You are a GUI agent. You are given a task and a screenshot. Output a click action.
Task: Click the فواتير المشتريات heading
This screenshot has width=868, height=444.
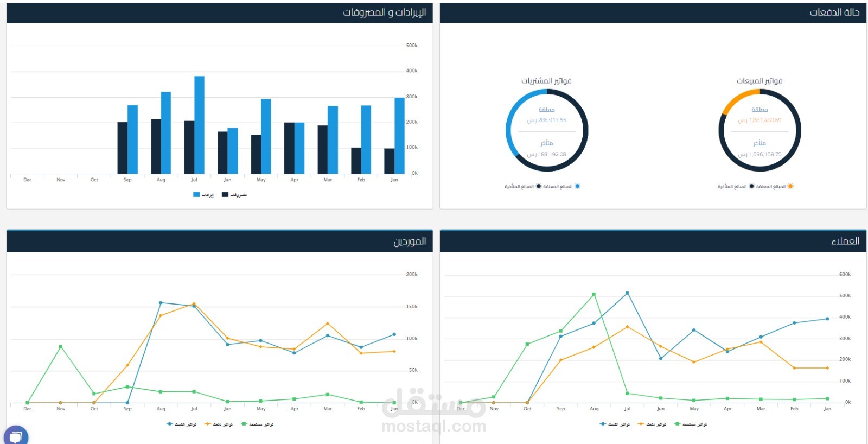coord(547,81)
